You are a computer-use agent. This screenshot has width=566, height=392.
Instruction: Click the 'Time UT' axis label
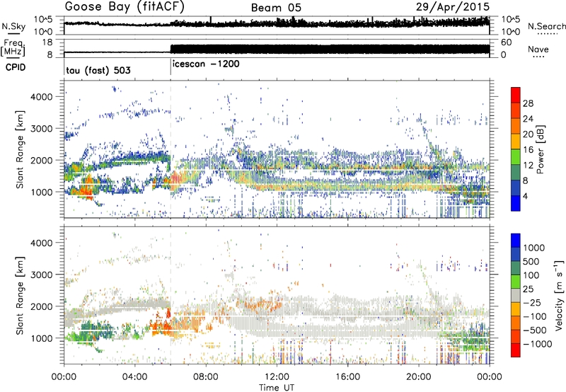tap(277, 388)
